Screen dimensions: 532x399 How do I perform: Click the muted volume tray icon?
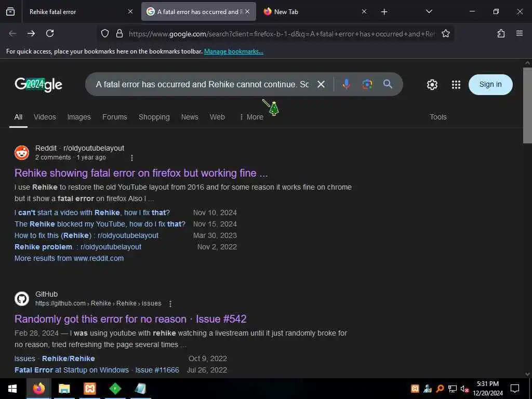click(x=464, y=389)
